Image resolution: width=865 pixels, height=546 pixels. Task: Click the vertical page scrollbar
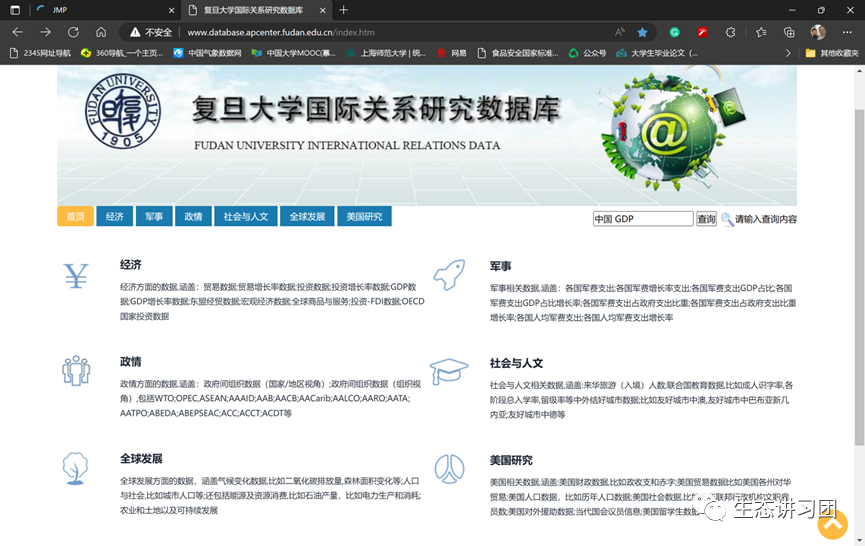[x=859, y=277]
